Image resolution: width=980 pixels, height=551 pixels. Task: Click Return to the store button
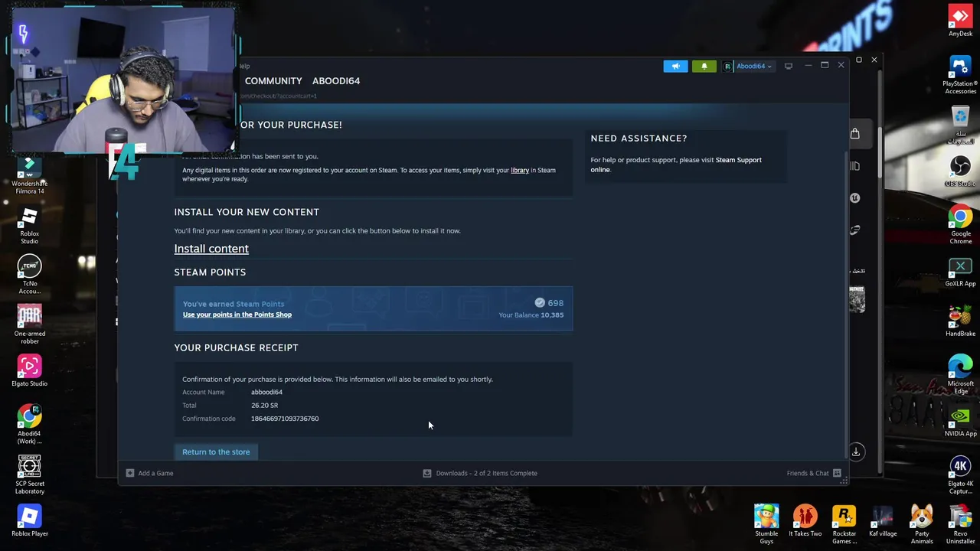click(216, 452)
